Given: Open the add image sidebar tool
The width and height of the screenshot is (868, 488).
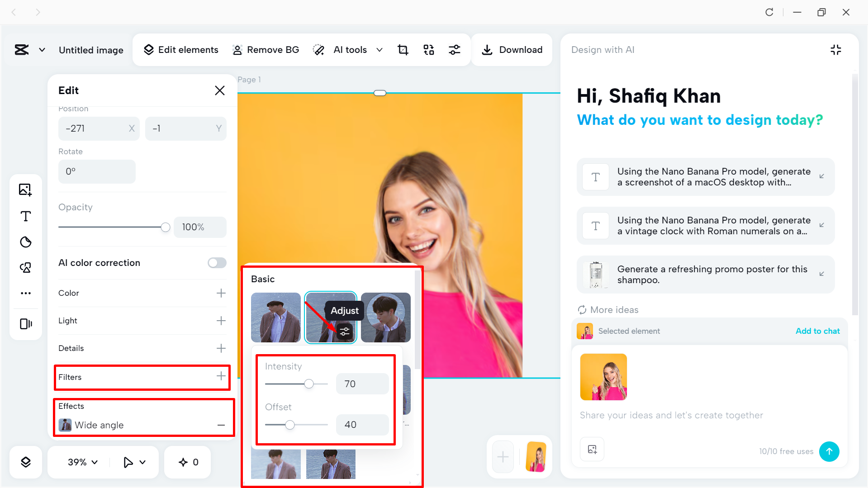Looking at the screenshot, I should click(x=25, y=190).
